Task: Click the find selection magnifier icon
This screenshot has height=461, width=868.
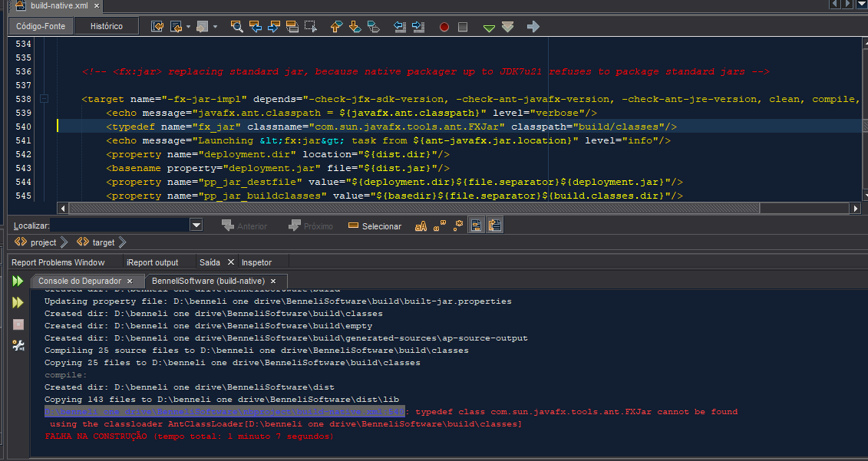Action: (x=236, y=27)
